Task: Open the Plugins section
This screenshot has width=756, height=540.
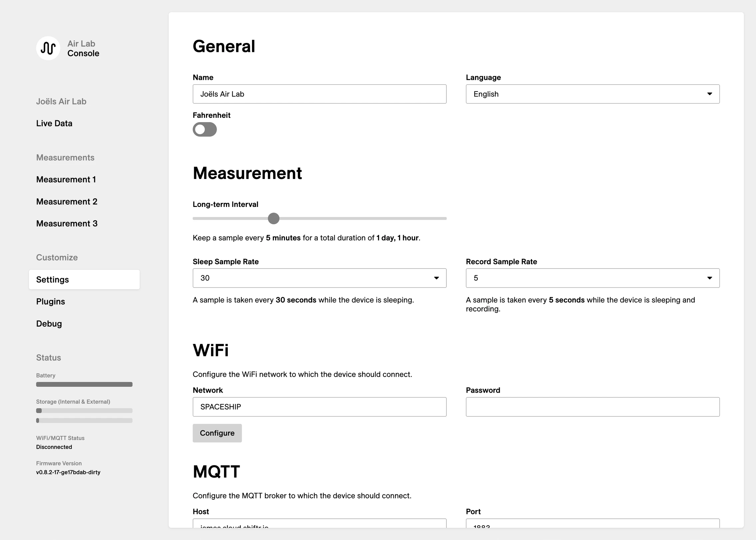Action: [50, 301]
